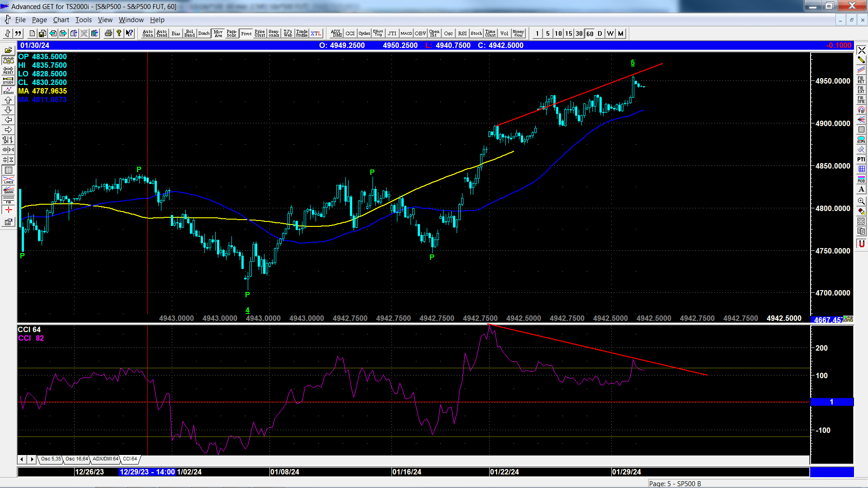Viewport: 868px width, 488px height.
Task: Click the MOB tool on right sidebar
Action: (861, 179)
